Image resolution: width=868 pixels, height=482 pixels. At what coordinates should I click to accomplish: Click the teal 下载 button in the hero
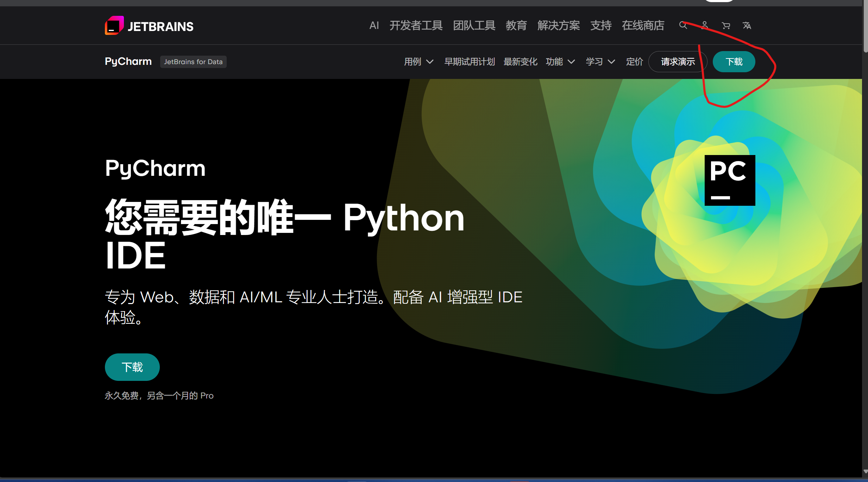[132, 367]
